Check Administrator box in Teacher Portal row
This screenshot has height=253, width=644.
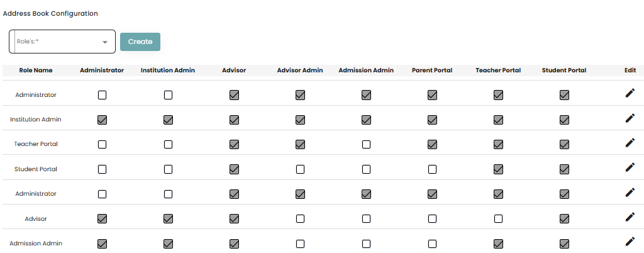coord(102,144)
